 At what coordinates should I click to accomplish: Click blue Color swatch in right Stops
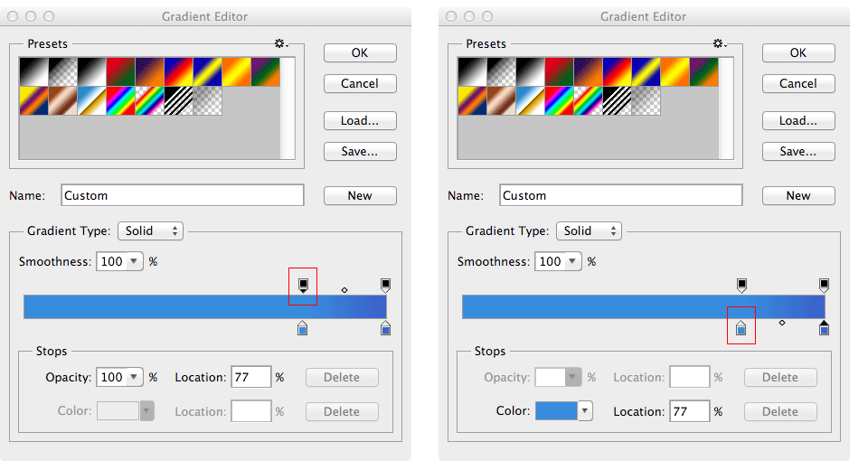pos(556,410)
